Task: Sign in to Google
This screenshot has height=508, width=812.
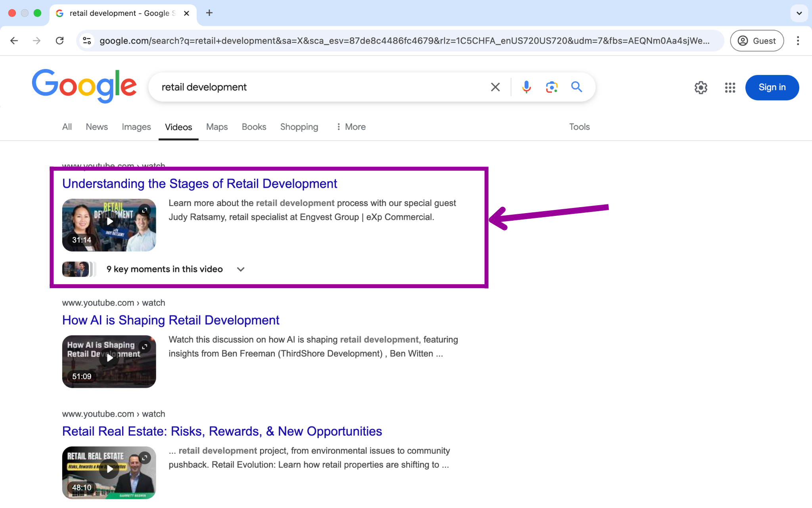Action: (772, 87)
